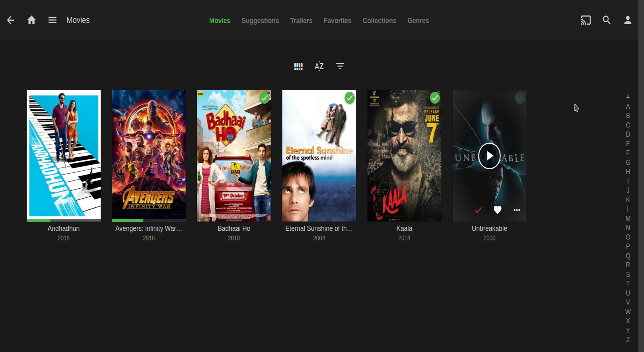Favorite Unbreakable with the heart icon
This screenshot has height=352, width=644.
tap(498, 210)
